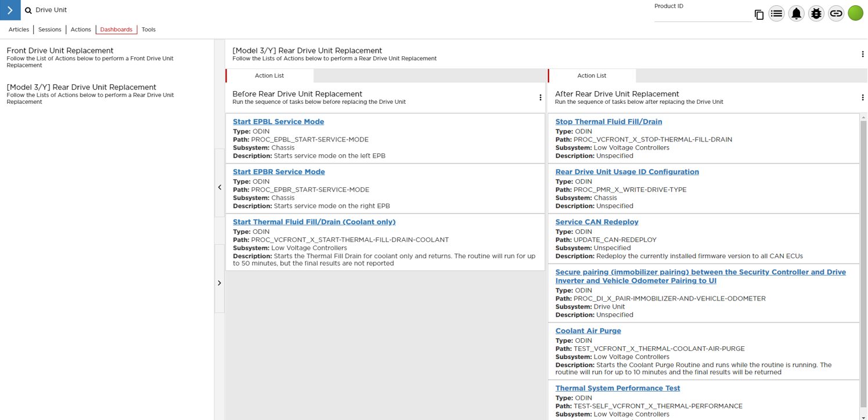
Task: Open the list view icon button
Action: point(777,13)
